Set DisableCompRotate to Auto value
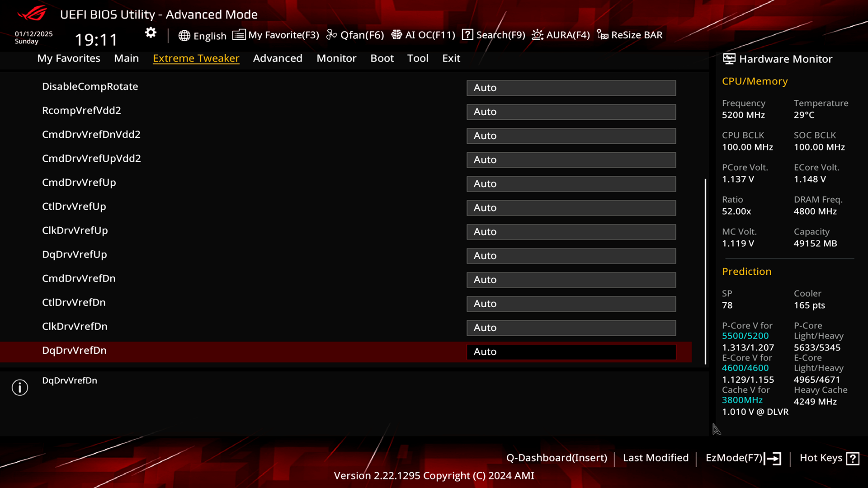Image resolution: width=868 pixels, height=488 pixels. click(x=571, y=88)
